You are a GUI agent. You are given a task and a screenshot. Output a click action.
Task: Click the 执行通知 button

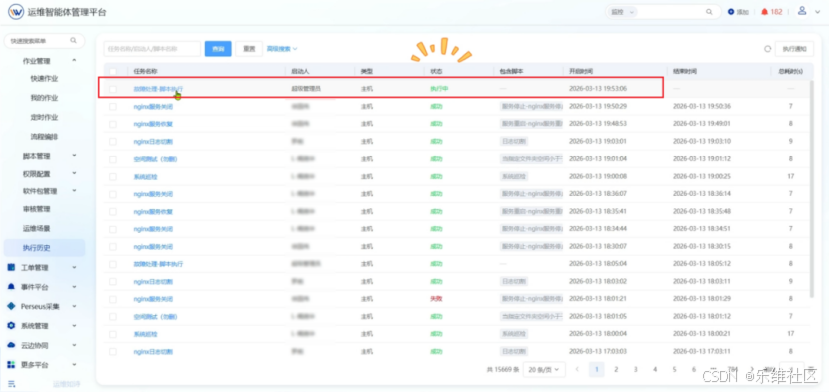coord(794,49)
